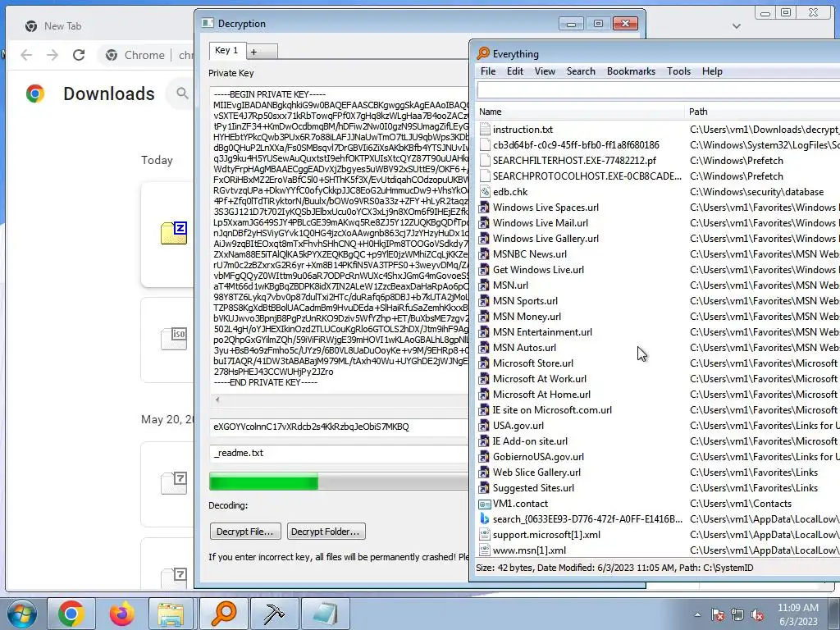Sort results by the Name column header

point(580,112)
